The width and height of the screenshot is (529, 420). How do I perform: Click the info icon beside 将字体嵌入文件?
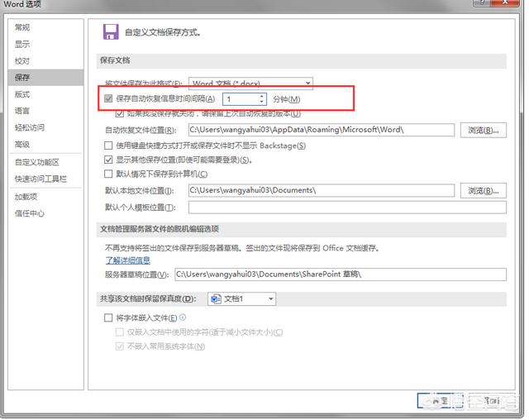coord(183,317)
